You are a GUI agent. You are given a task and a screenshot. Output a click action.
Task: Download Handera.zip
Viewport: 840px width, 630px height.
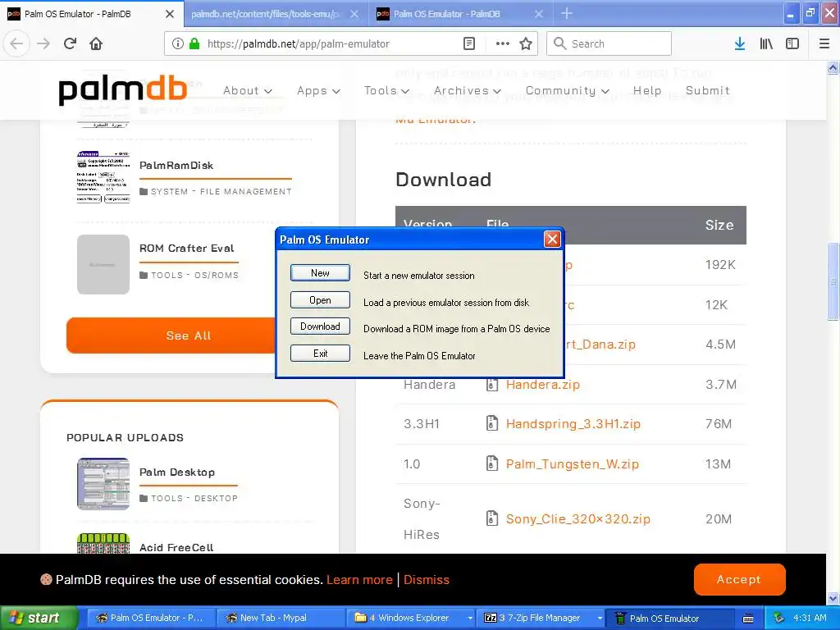point(543,384)
